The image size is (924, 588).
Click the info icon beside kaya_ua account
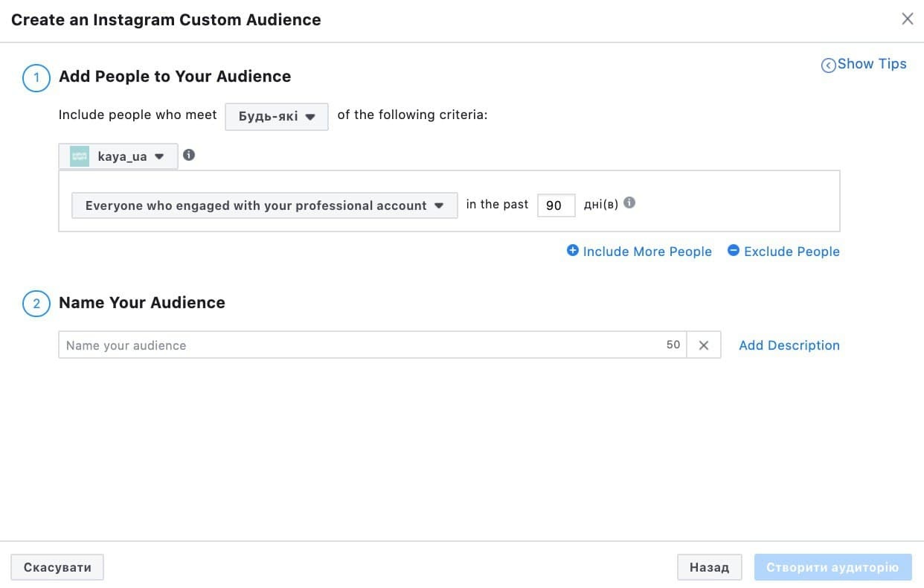(189, 155)
